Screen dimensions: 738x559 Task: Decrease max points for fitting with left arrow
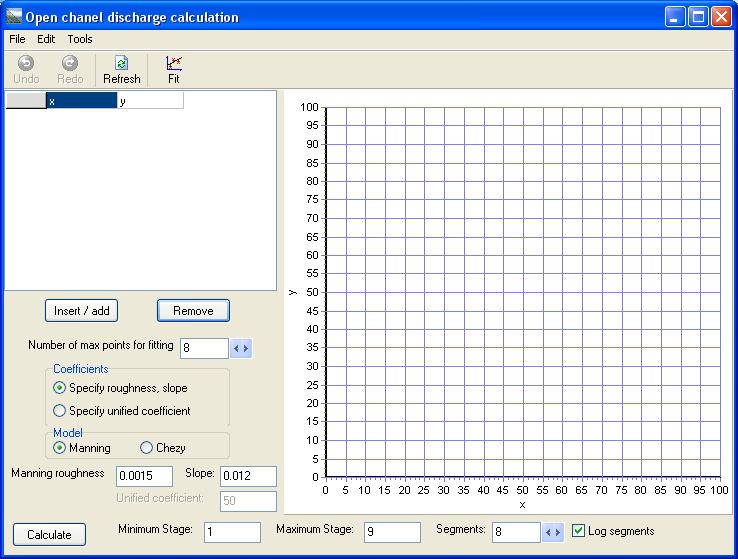point(236,348)
